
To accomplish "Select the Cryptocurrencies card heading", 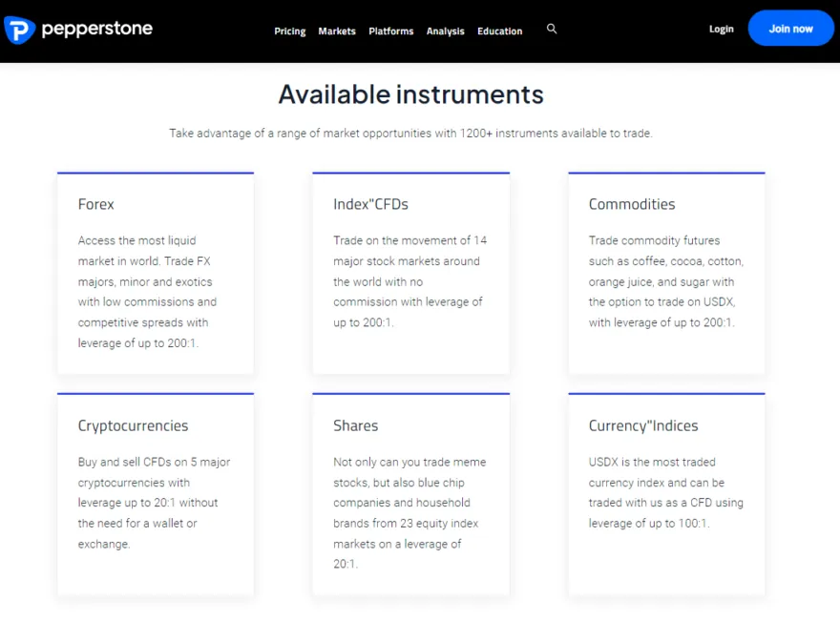I will click(133, 425).
